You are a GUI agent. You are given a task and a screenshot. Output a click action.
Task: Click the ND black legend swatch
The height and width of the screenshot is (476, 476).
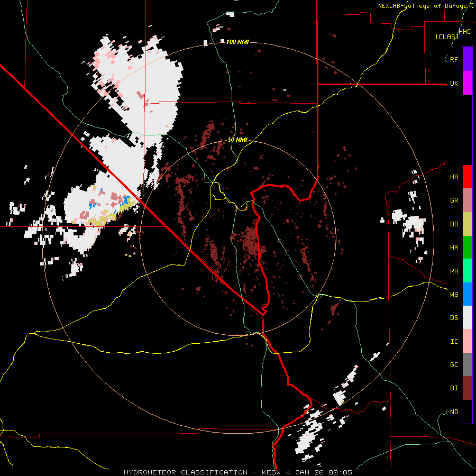coord(467,411)
